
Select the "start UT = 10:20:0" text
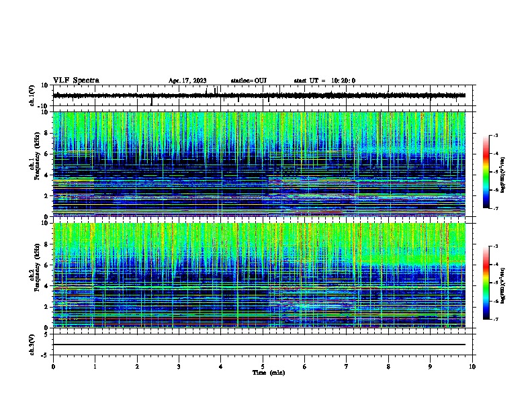[324, 81]
